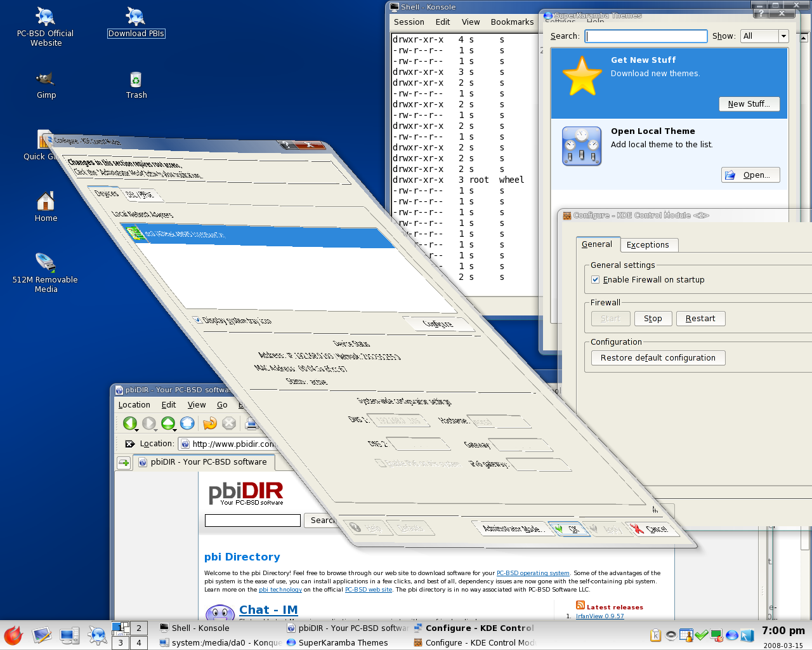Viewport: 812px width, 650px height.
Task: Click the pbiDIR page Search button
Action: point(321,520)
